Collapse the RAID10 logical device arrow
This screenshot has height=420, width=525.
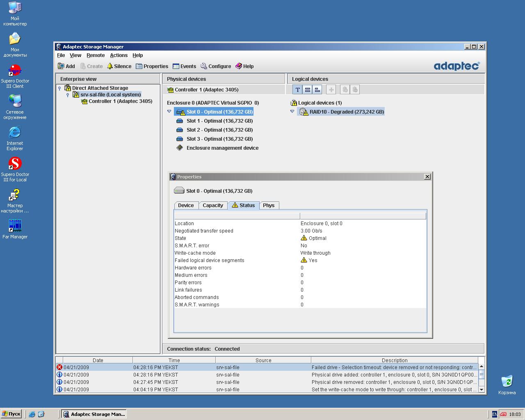pos(292,112)
